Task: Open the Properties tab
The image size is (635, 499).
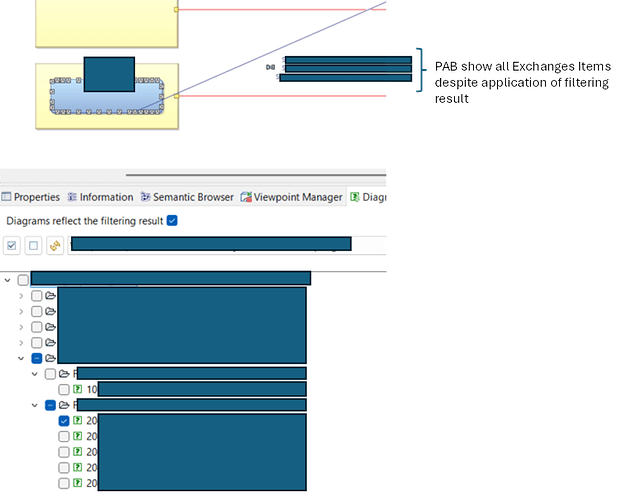Action: point(31,197)
